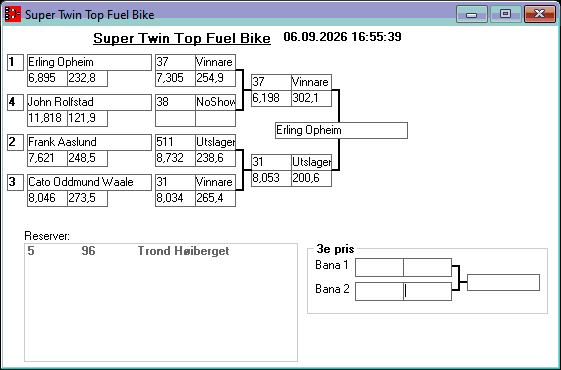Screen dimensions: 561x370
Task: Close the Super Twin Top Fuel Bike window
Action: tap(539, 14)
